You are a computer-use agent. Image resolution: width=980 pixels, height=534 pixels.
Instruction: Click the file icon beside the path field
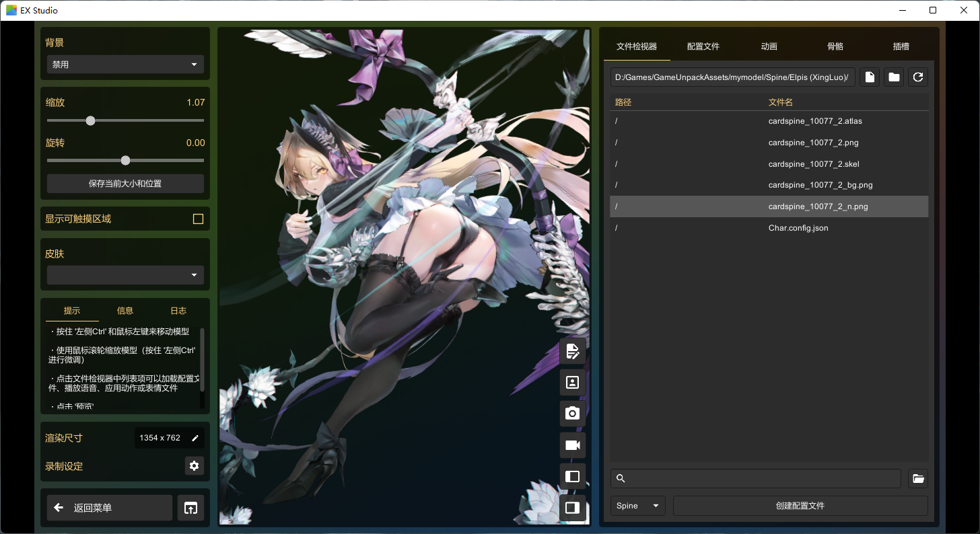point(870,77)
